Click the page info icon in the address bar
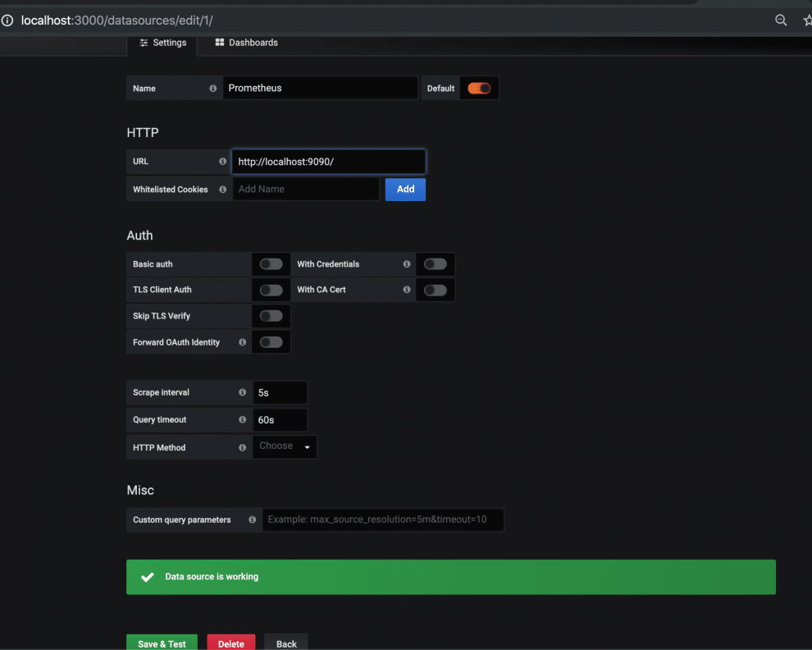Image resolution: width=812 pixels, height=650 pixels. pyautogui.click(x=8, y=20)
